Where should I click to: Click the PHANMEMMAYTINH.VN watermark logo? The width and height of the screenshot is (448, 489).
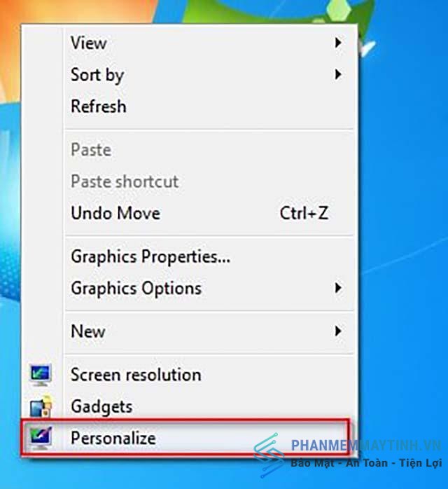348,455
